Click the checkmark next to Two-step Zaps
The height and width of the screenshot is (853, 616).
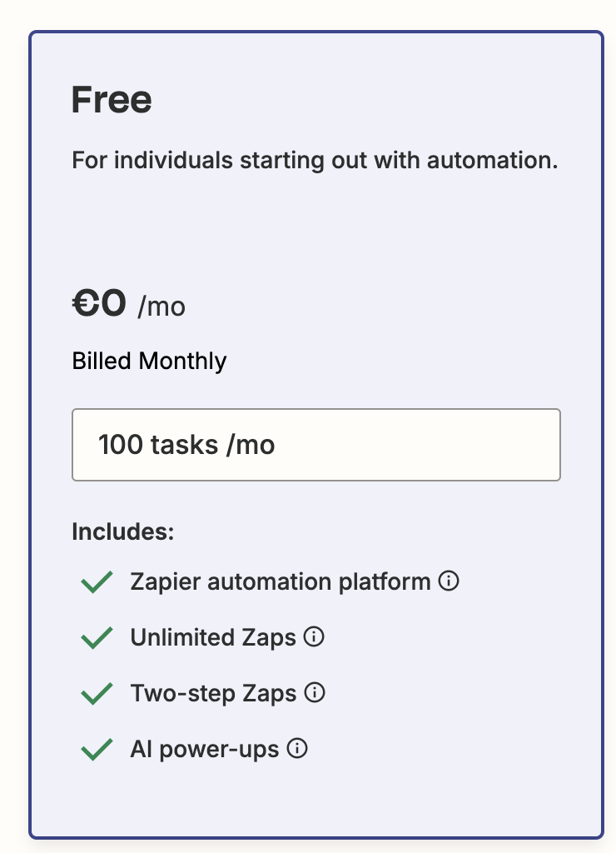tap(96, 692)
